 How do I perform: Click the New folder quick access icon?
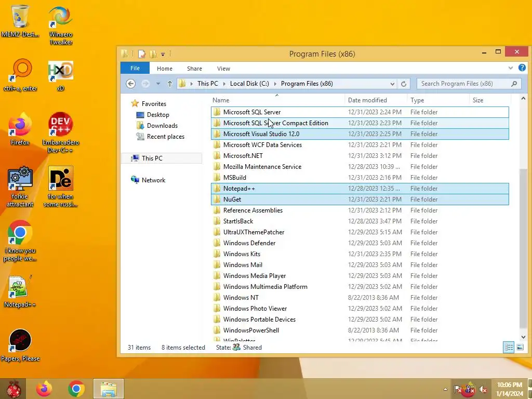pos(153,54)
